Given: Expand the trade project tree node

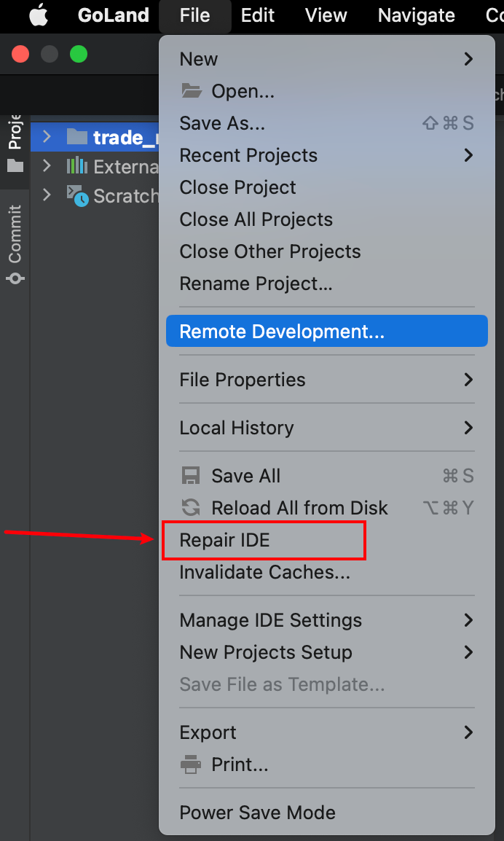Looking at the screenshot, I should click(x=47, y=136).
